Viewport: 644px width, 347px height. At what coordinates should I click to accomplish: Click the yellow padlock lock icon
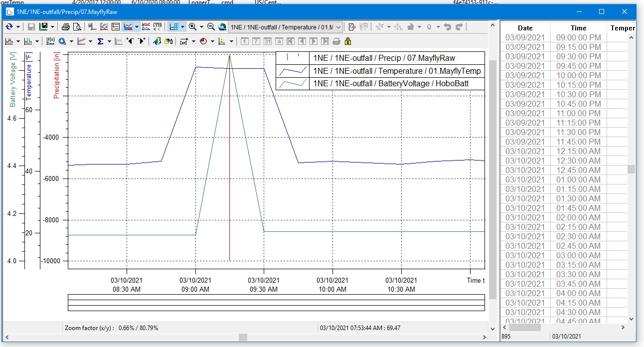point(348,41)
